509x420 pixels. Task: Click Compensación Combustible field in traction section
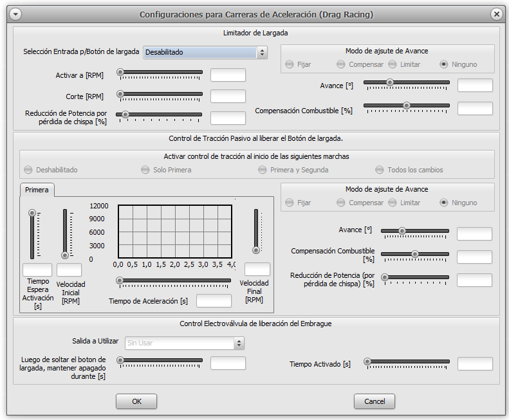click(474, 257)
